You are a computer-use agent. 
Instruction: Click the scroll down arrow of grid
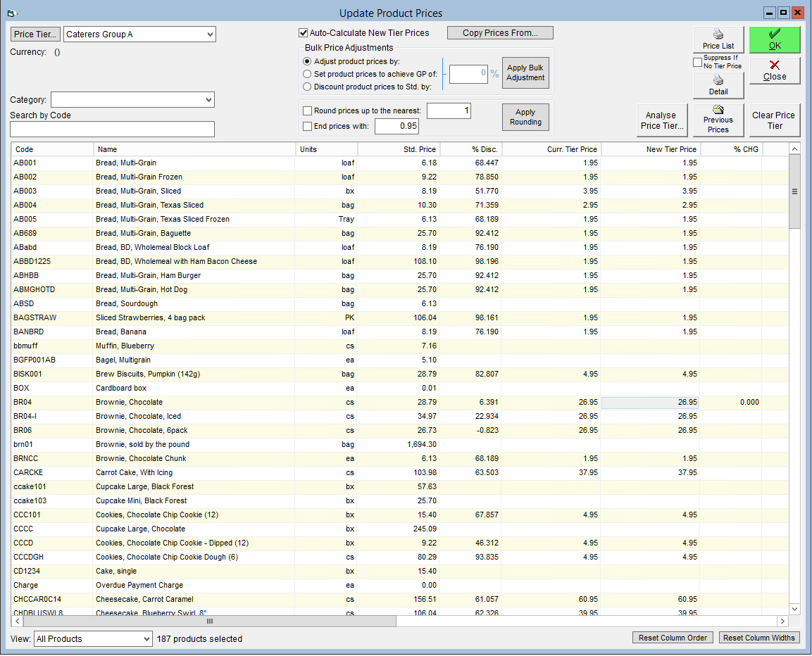tap(794, 610)
